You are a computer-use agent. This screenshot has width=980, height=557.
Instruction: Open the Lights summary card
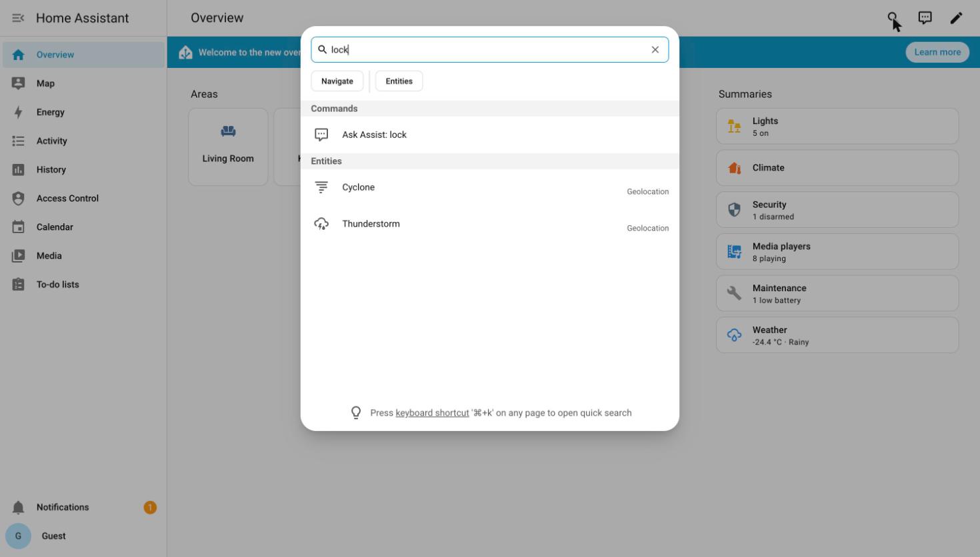837,126
